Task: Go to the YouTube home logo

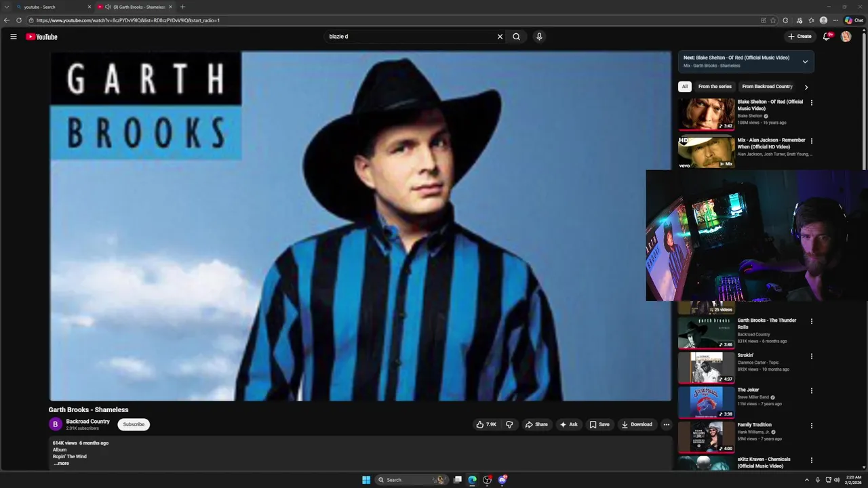Action: pos(41,37)
